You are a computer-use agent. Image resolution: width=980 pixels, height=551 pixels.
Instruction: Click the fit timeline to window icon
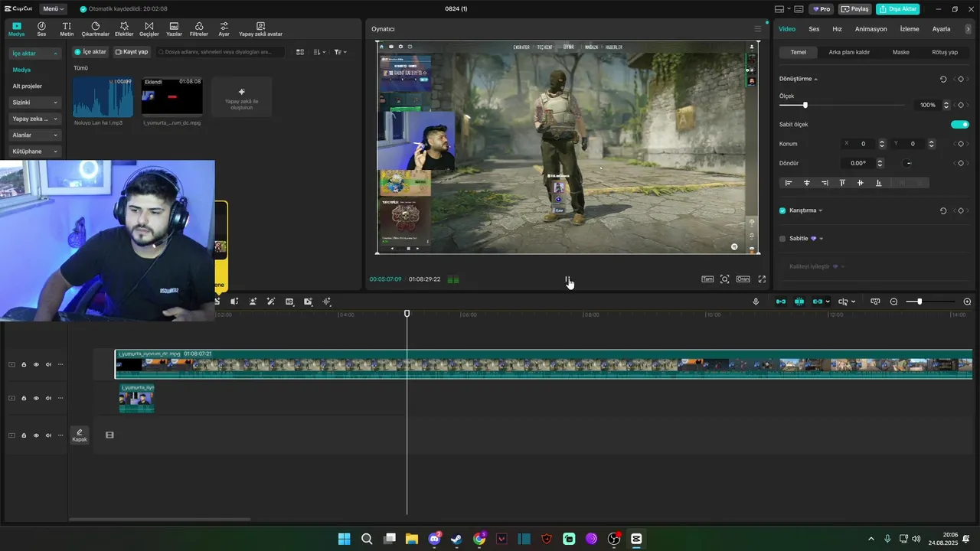(875, 302)
